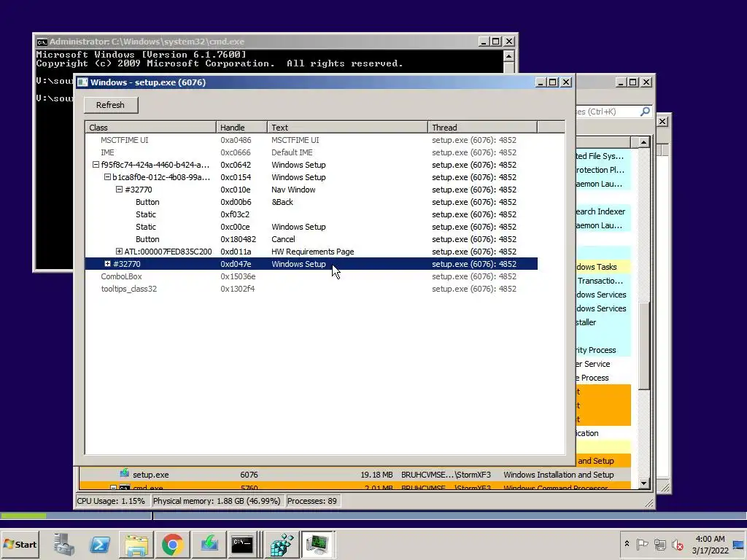The image size is (747, 560).
Task: Click handle value 0x15036e
Action: (x=238, y=276)
